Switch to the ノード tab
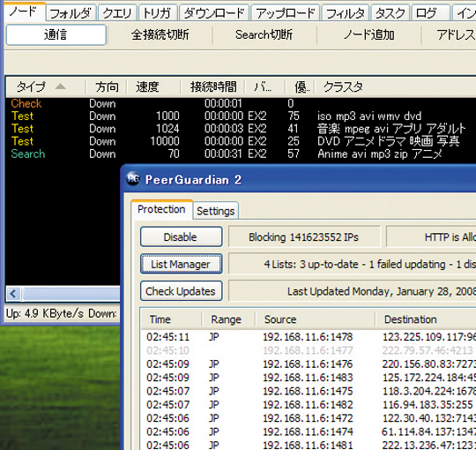This screenshot has height=450, width=476. pyautogui.click(x=24, y=11)
